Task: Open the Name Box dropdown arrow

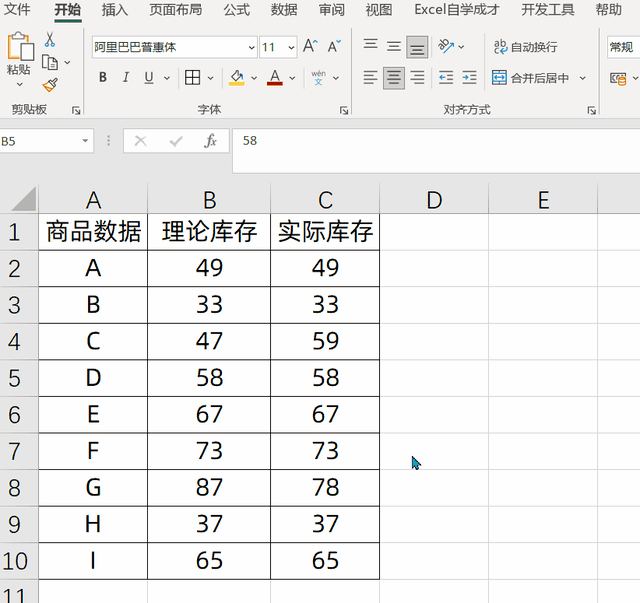Action: point(85,141)
